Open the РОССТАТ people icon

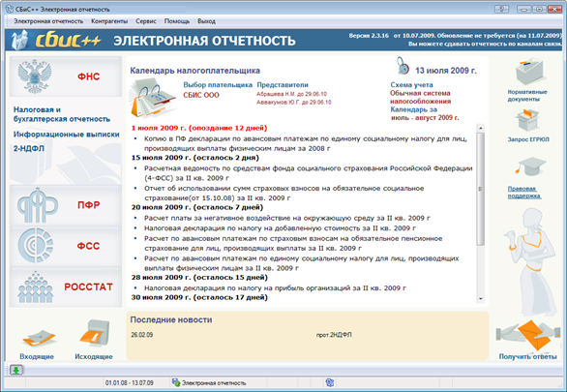tap(36, 287)
